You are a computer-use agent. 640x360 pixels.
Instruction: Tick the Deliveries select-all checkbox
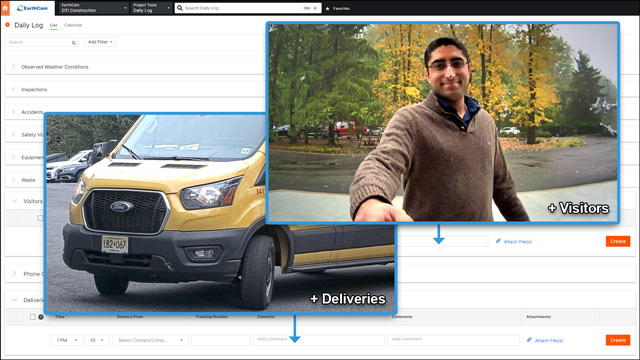(33, 317)
